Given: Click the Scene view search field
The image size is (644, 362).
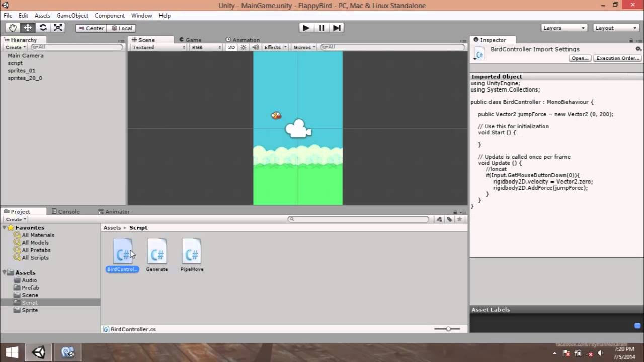Looking at the screenshot, I should (x=393, y=47).
